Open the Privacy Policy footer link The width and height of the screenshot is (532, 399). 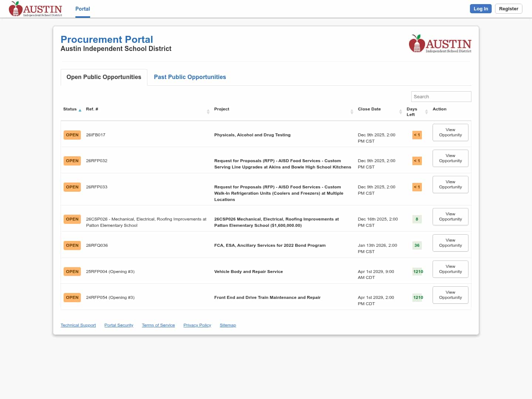[197, 325]
